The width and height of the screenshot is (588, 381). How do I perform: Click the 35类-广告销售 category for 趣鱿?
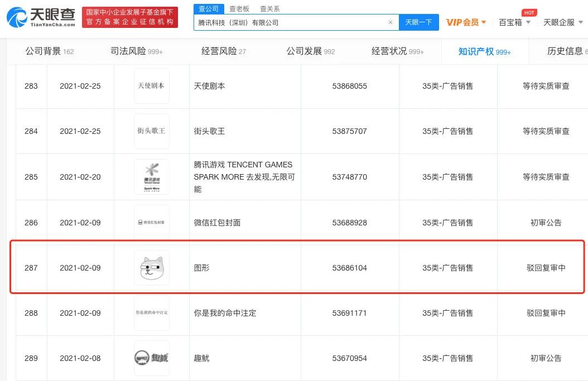click(x=447, y=358)
